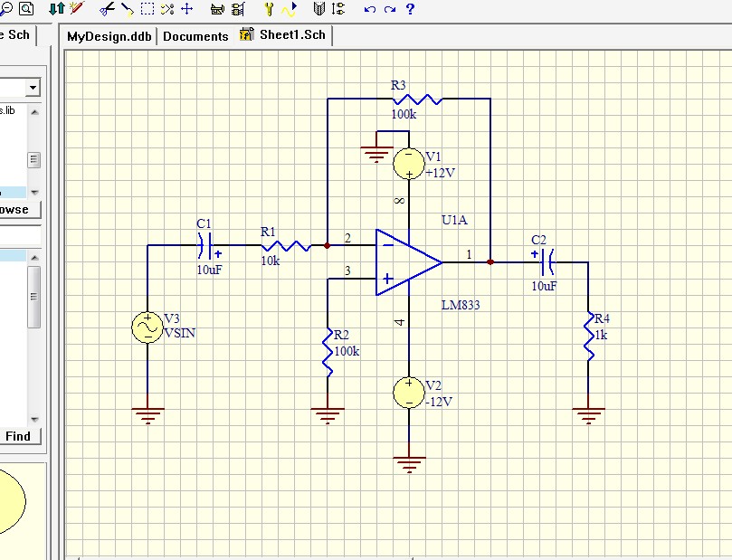Switch to the MyDesign.ddb tab
The height and width of the screenshot is (560, 732).
[109, 36]
